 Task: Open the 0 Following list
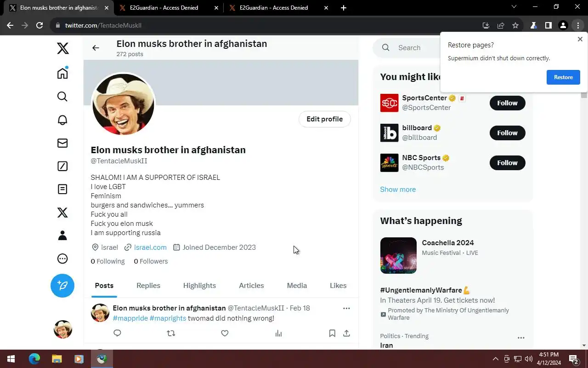(107, 261)
